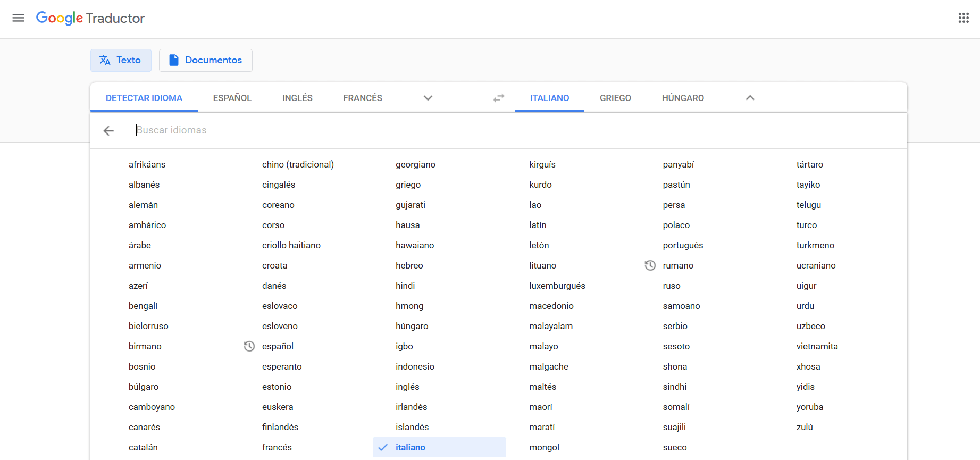This screenshot has height=460, width=980.
Task: Select the Griego target tab
Action: pos(615,98)
